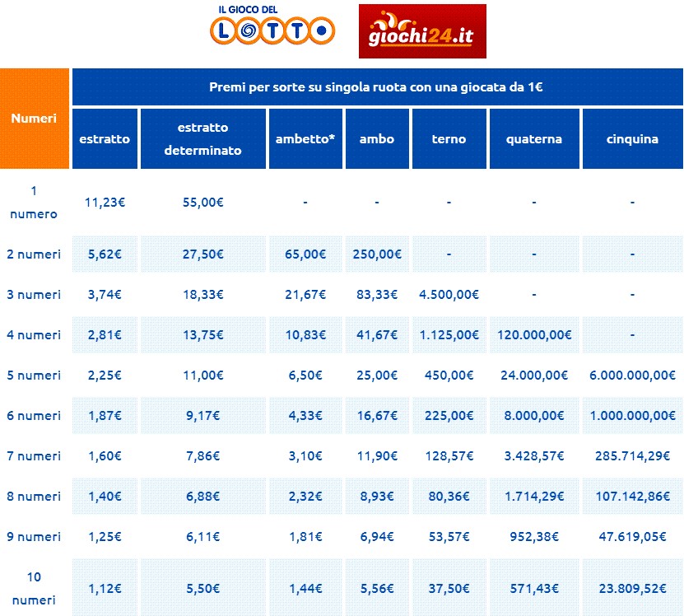The image size is (684, 616).
Task: Click the cinquina column header
Action: 632,139
